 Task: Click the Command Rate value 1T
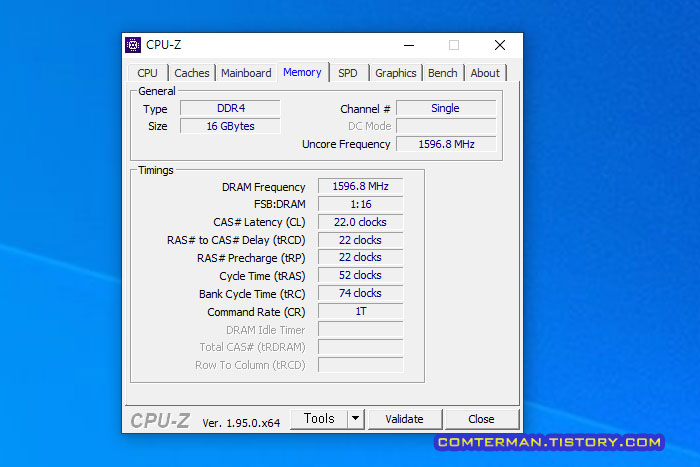(360, 311)
